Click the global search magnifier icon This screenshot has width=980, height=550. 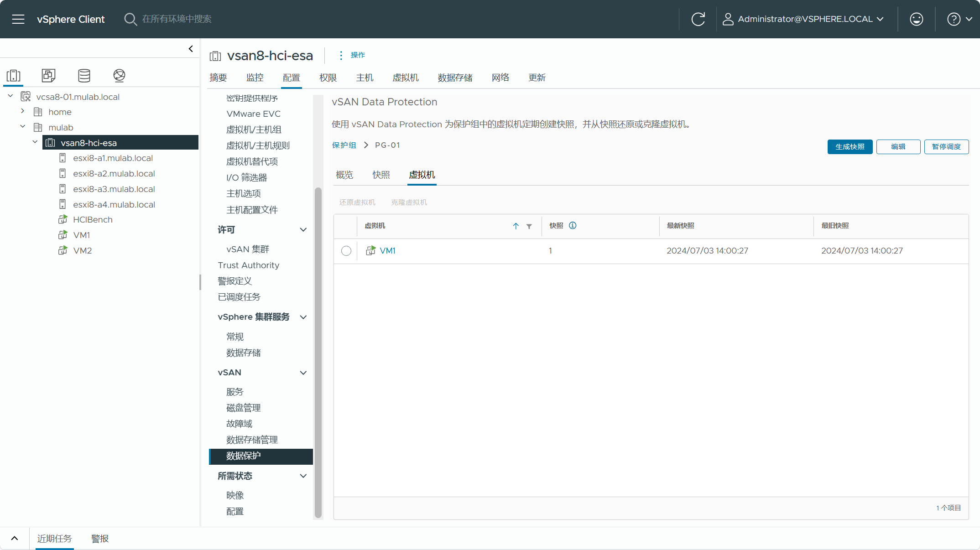[x=130, y=19]
